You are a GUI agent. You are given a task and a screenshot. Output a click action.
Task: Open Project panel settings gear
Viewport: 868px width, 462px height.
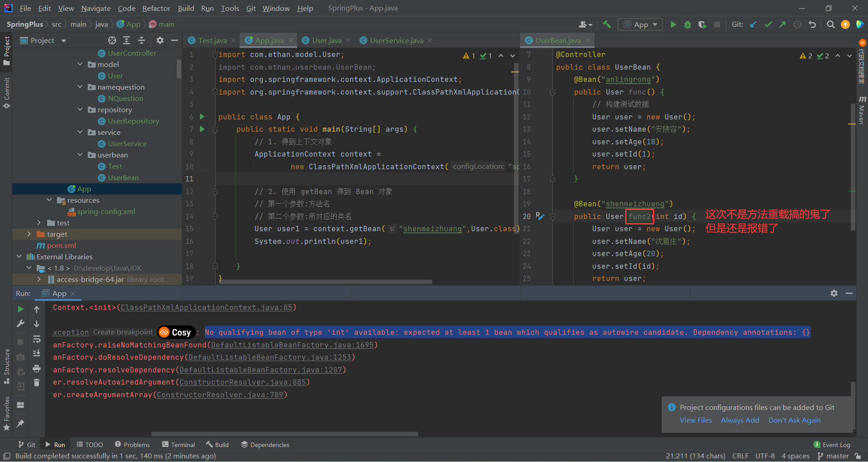pos(160,40)
